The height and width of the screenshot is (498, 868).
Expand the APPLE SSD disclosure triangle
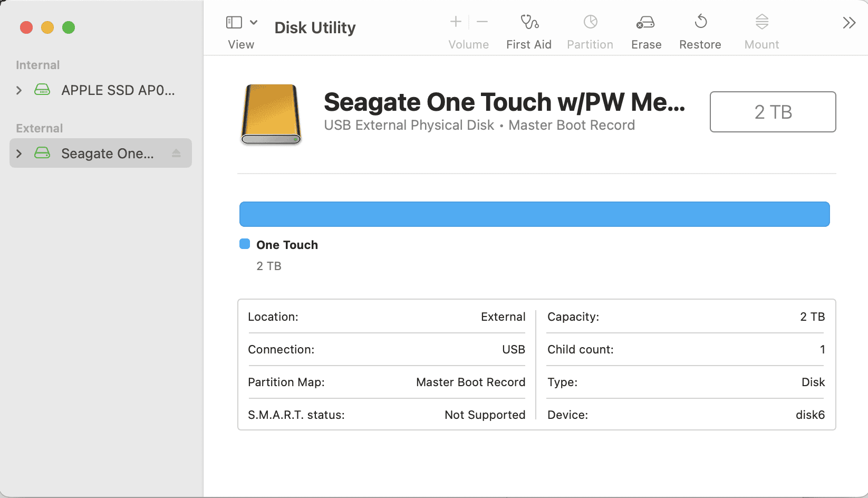[18, 90]
